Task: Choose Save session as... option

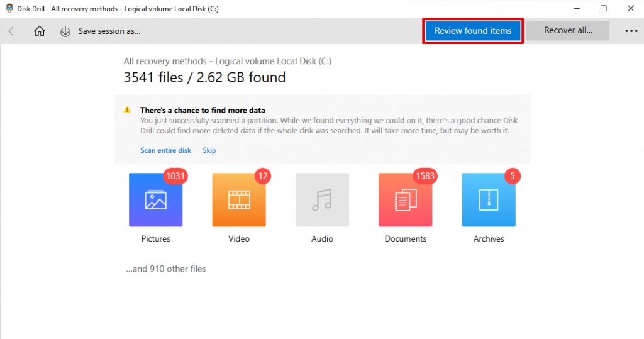Action: pyautogui.click(x=109, y=31)
